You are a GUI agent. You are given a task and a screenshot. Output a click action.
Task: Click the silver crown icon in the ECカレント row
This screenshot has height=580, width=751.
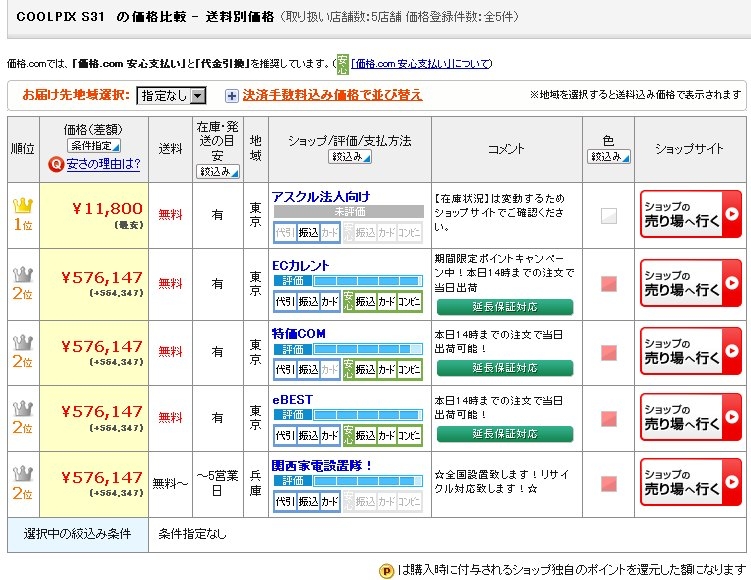(23, 275)
